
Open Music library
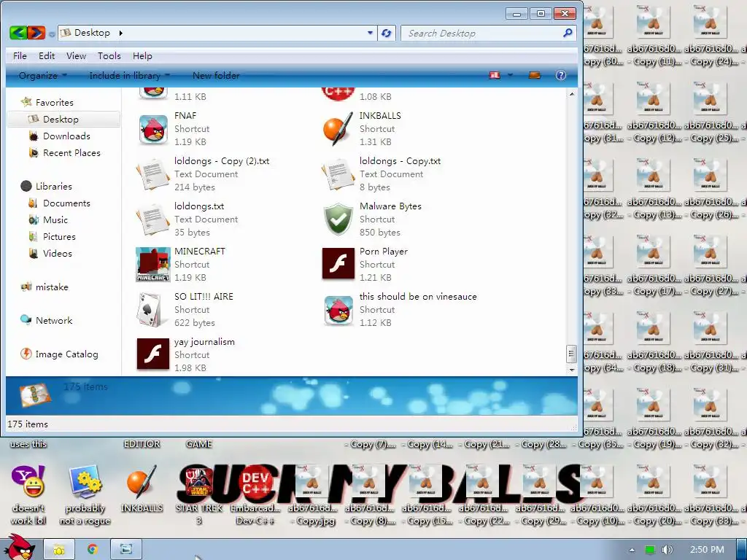pyautogui.click(x=48, y=220)
